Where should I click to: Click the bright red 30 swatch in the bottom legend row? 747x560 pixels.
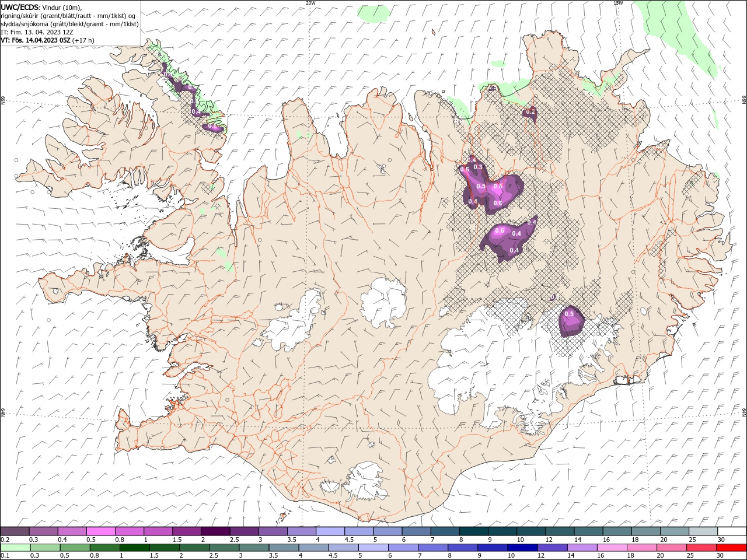(731, 548)
